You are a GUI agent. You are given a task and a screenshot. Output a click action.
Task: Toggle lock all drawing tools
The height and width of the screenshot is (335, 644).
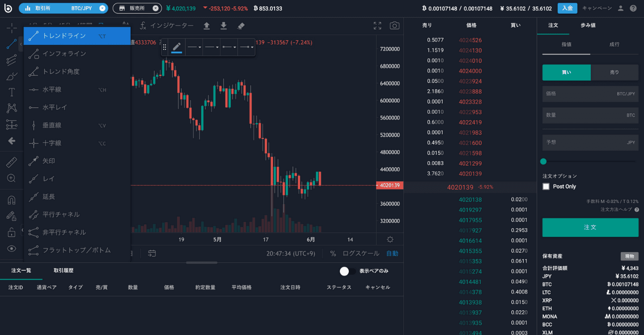tap(12, 232)
